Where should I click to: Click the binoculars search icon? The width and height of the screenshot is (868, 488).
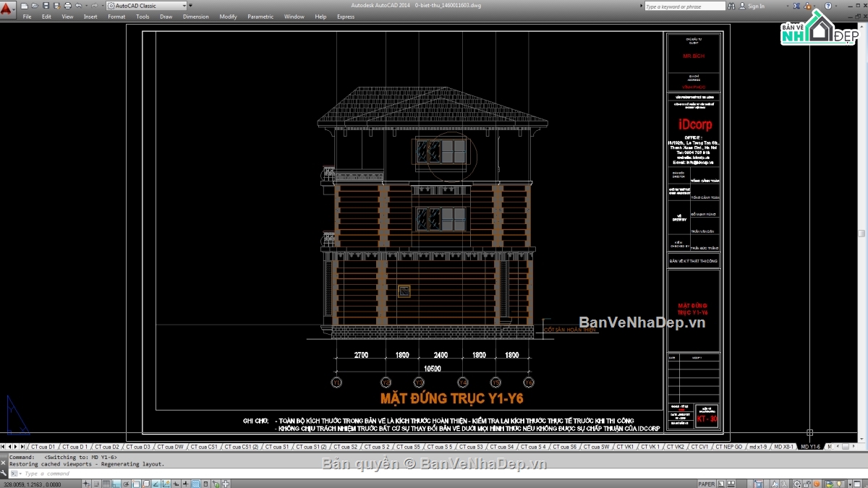[x=731, y=6]
